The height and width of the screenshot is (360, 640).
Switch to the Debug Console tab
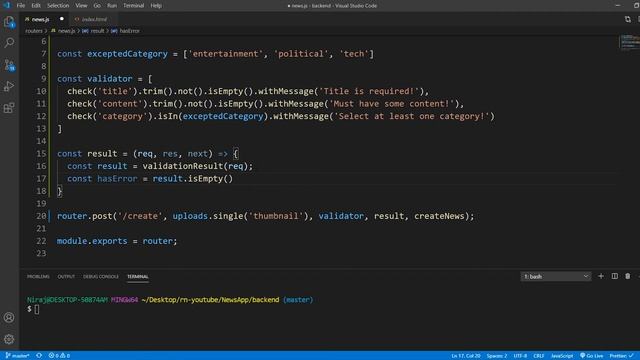[101, 277]
